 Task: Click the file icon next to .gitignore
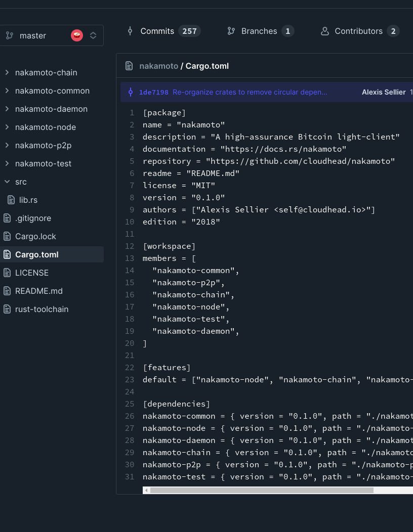pyautogui.click(x=7, y=218)
